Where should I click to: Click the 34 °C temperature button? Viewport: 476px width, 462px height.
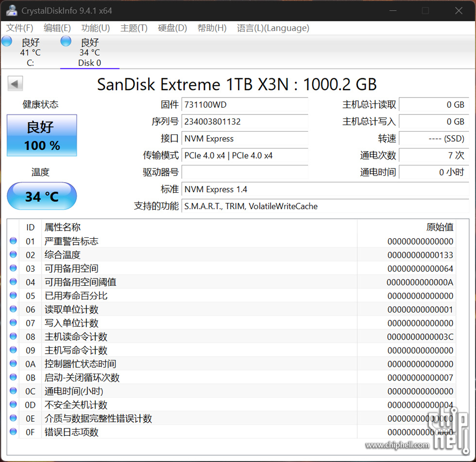42,196
